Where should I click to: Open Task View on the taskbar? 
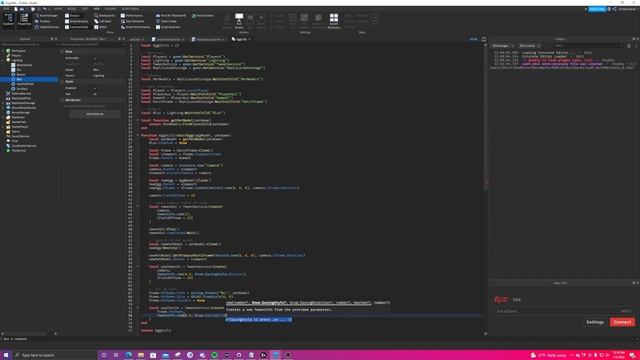116,355
